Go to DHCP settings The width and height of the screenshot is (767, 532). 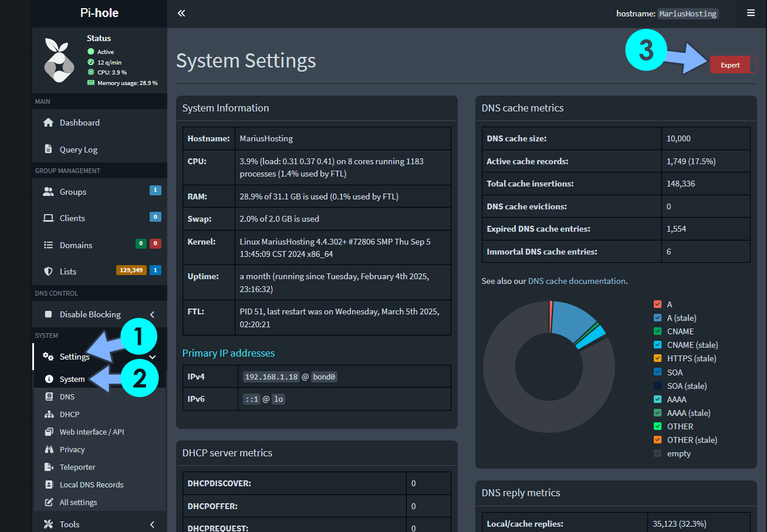click(x=100, y=414)
